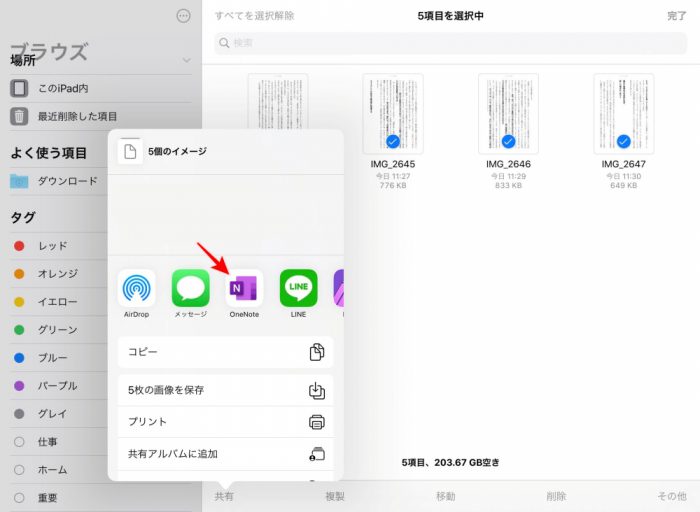Tap その他 in the bottom toolbar

tap(672, 496)
